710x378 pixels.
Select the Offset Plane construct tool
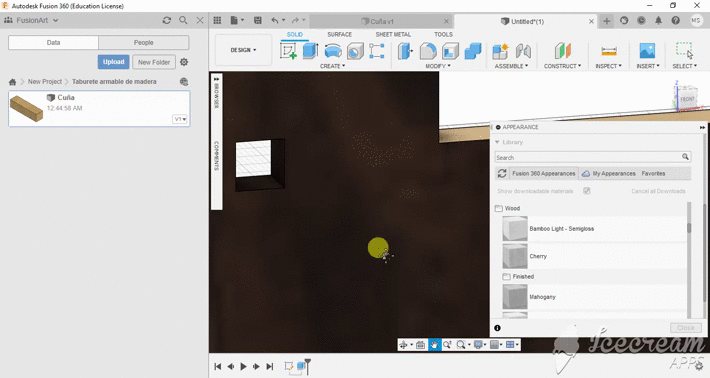click(563, 51)
